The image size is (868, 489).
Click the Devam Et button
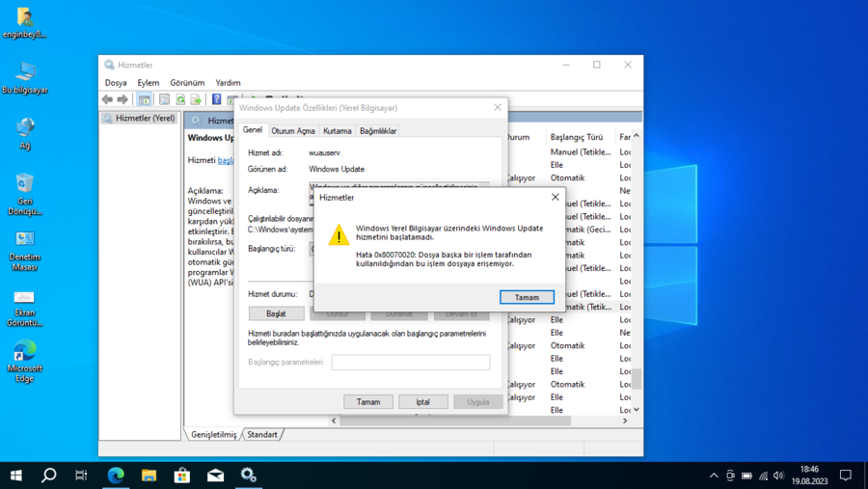(x=461, y=313)
